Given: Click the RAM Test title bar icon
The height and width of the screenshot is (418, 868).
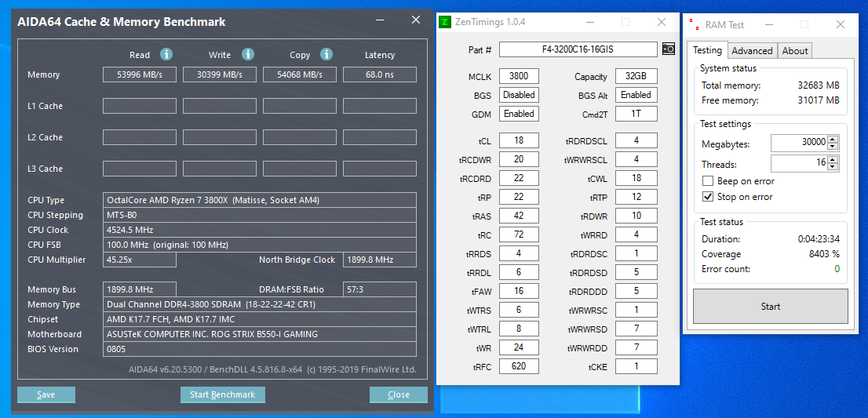Looking at the screenshot, I should pyautogui.click(x=695, y=24).
